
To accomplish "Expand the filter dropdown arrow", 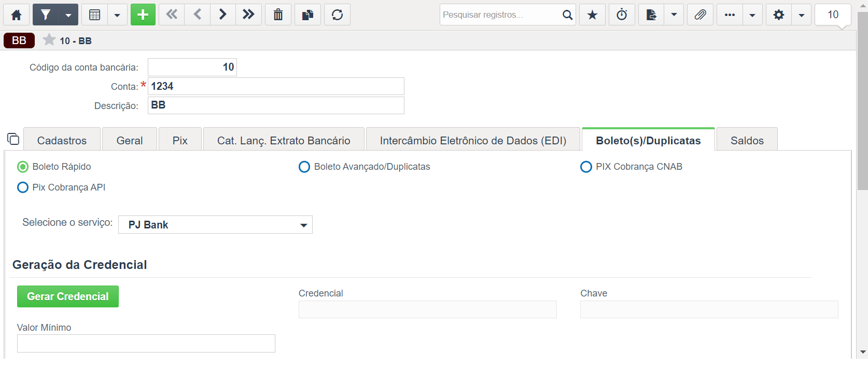I will [x=68, y=15].
